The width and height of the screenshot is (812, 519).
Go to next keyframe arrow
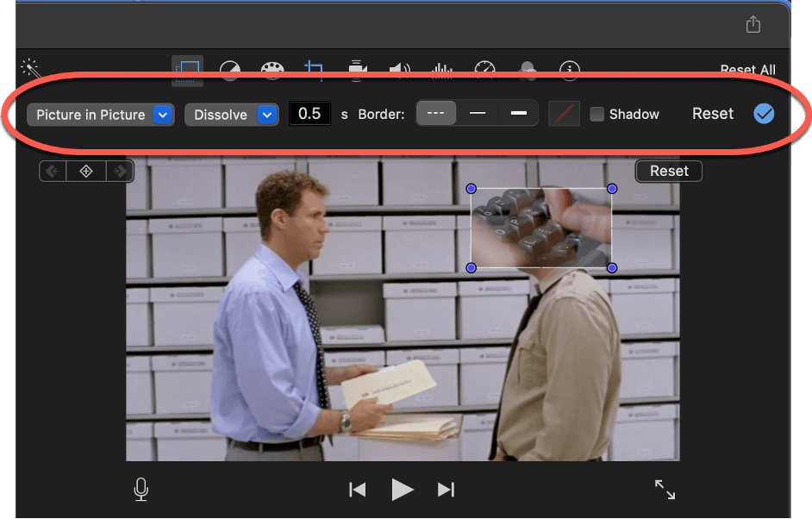tap(120, 171)
